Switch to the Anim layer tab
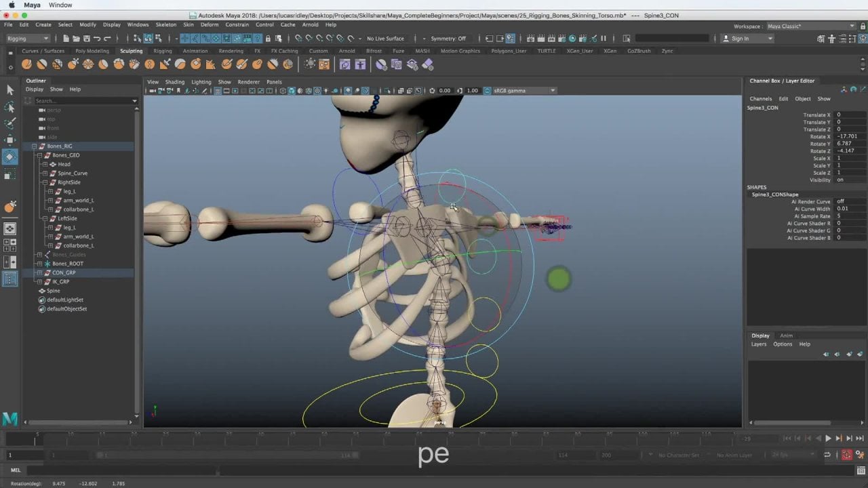 [786, 335]
